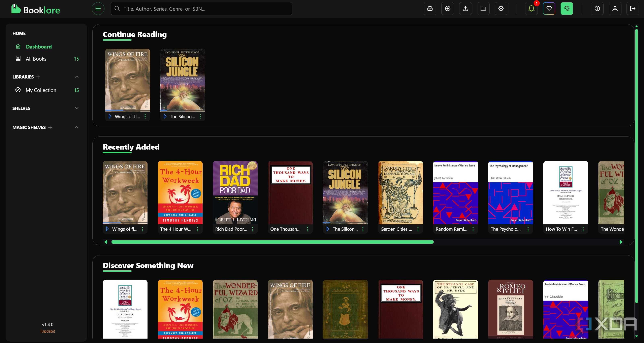The image size is (644, 343).
Task: Click left arrow of Recently Added scrollbar
Action: click(106, 242)
